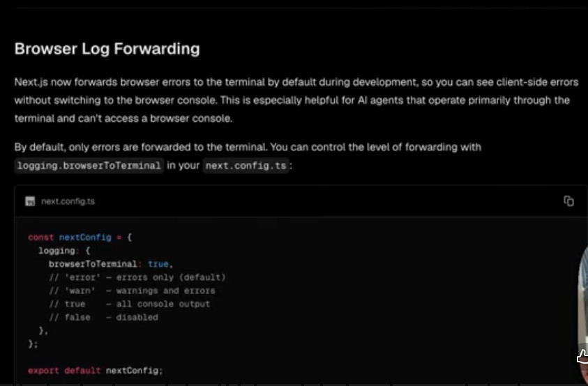Click the browserToTerminal: true code line

[111, 264]
